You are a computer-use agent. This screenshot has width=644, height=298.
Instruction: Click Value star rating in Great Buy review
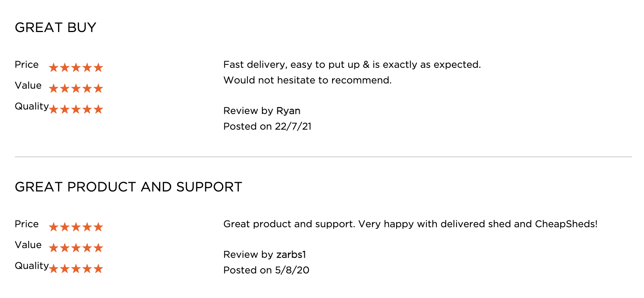point(76,88)
